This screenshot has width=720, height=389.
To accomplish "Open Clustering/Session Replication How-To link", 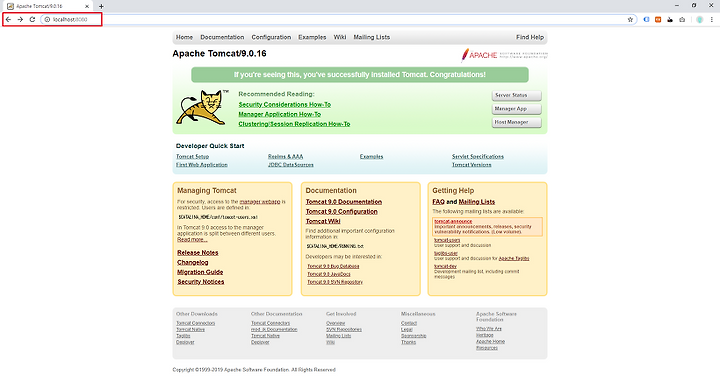I will tap(294, 124).
